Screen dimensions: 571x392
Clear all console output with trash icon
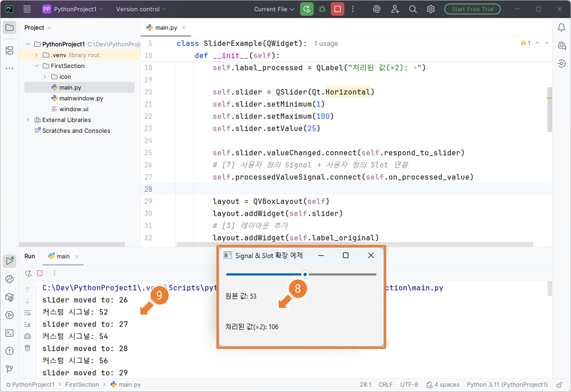(27, 348)
